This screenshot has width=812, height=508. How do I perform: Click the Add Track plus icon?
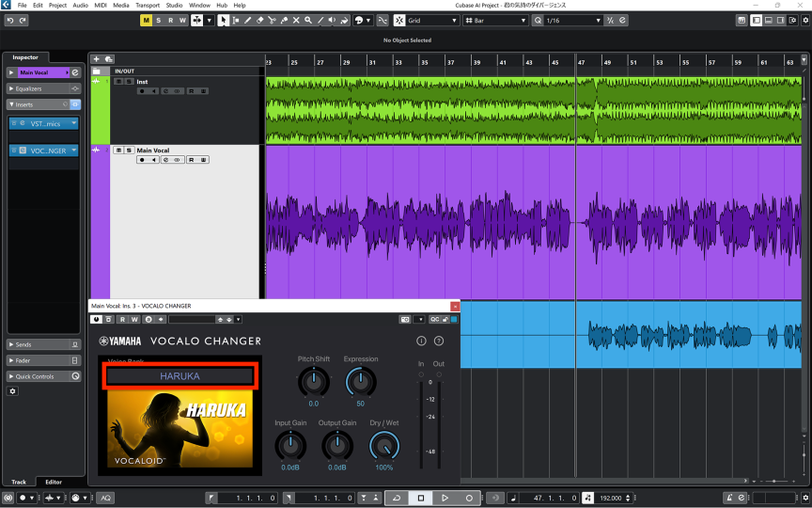pyautogui.click(x=96, y=59)
